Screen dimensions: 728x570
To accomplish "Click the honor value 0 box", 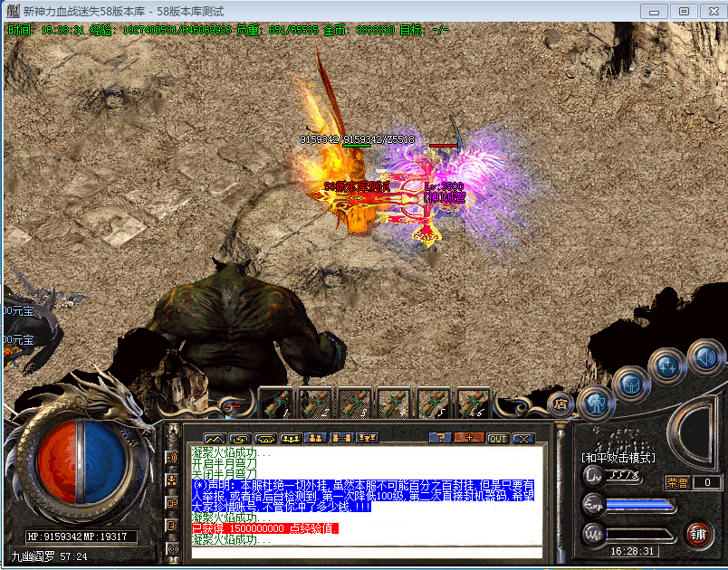I will coord(707,483).
